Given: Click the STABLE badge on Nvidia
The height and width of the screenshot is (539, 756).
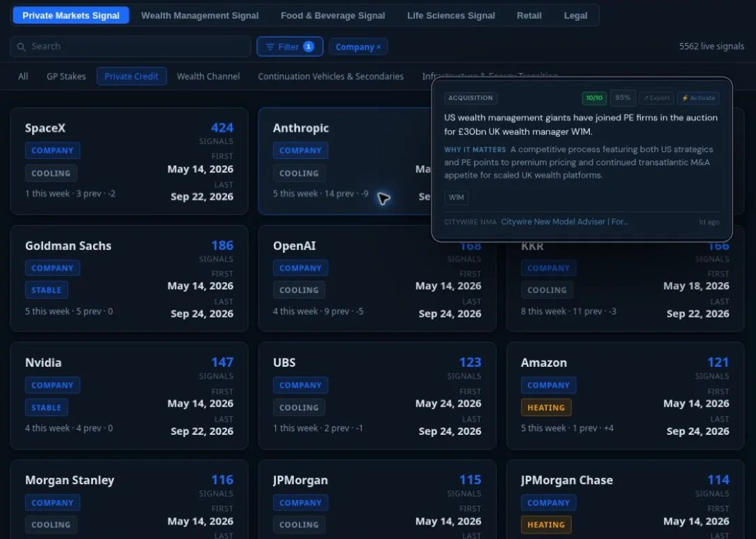Looking at the screenshot, I should pos(47,408).
